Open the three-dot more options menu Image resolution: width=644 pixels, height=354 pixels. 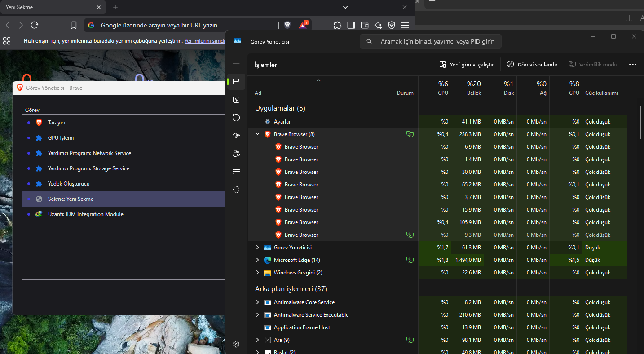pos(633,65)
